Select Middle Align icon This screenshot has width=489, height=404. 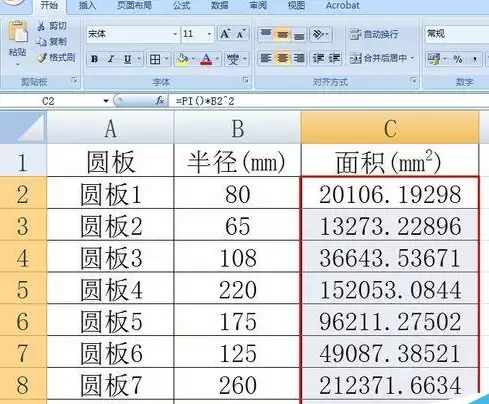[282, 34]
